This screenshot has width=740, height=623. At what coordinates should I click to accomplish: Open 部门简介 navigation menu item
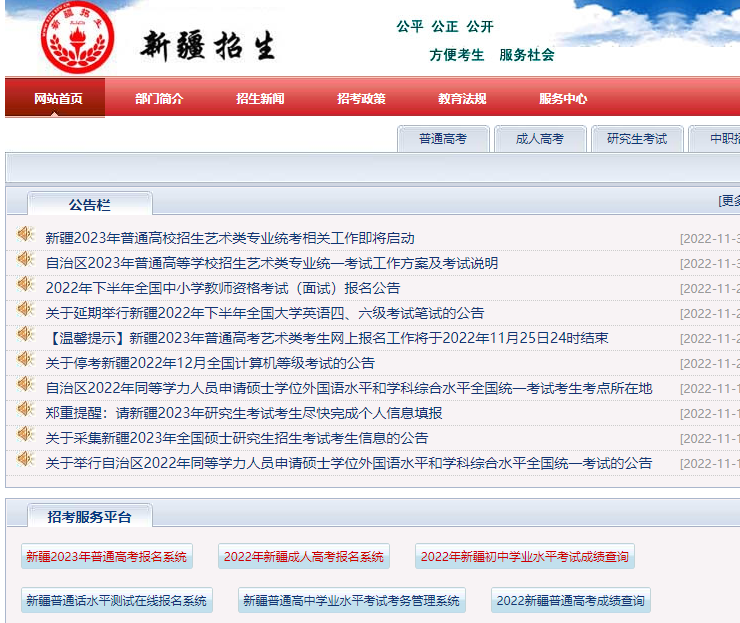point(159,99)
